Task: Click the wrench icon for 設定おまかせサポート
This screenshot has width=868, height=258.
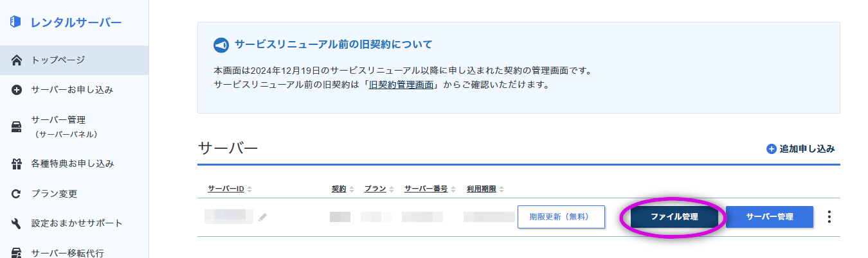Action: coord(17,223)
